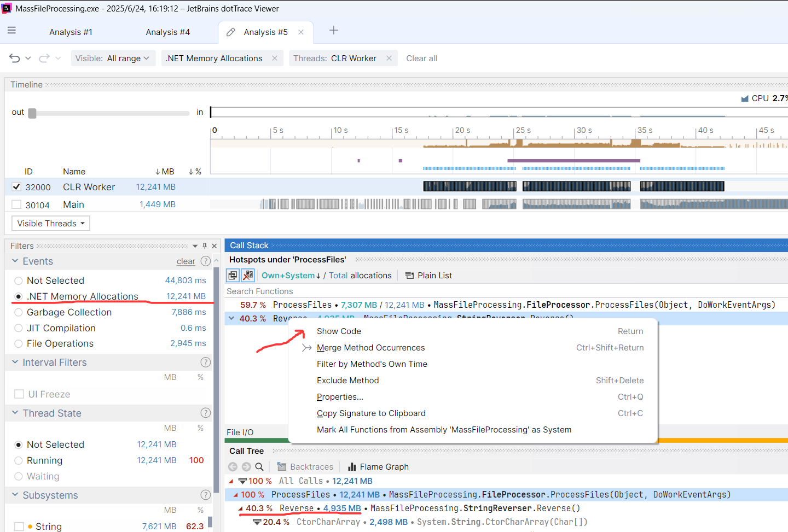
Task: Remove the CLR Worker threads filter
Action: [x=389, y=58]
